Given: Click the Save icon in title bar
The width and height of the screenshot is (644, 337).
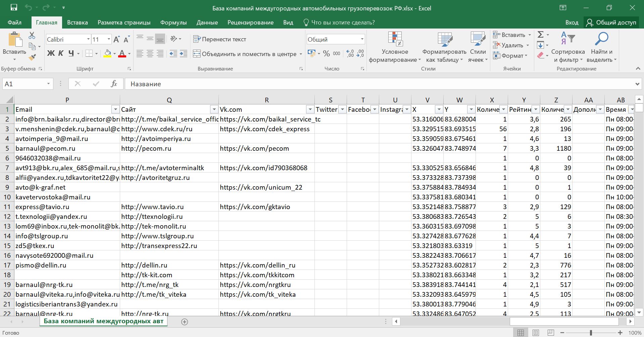Looking at the screenshot, I should [14, 8].
